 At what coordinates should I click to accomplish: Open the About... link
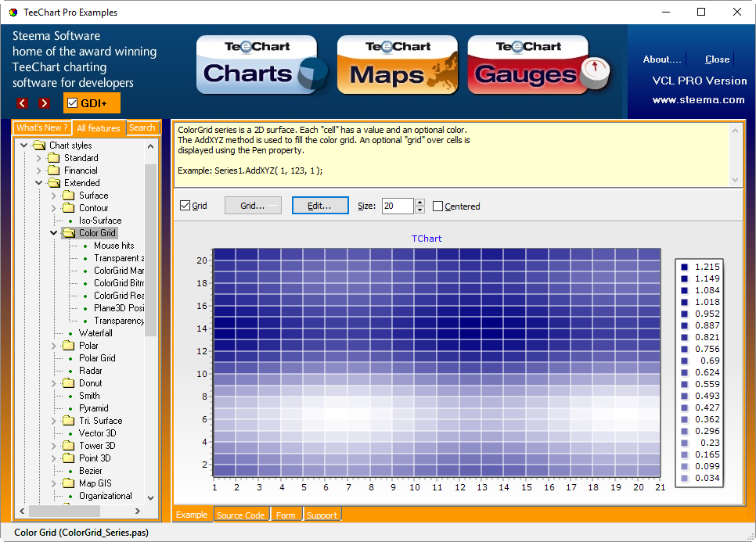click(x=662, y=59)
